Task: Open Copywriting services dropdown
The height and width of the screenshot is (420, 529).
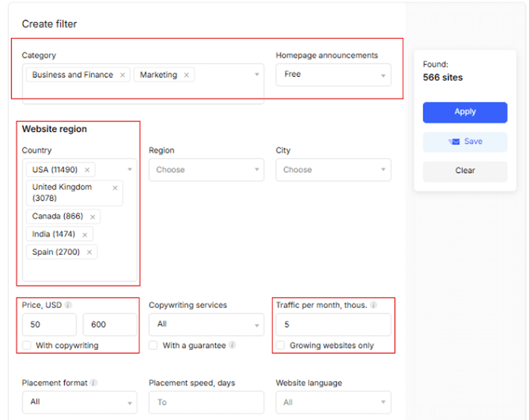Action: pyautogui.click(x=206, y=325)
